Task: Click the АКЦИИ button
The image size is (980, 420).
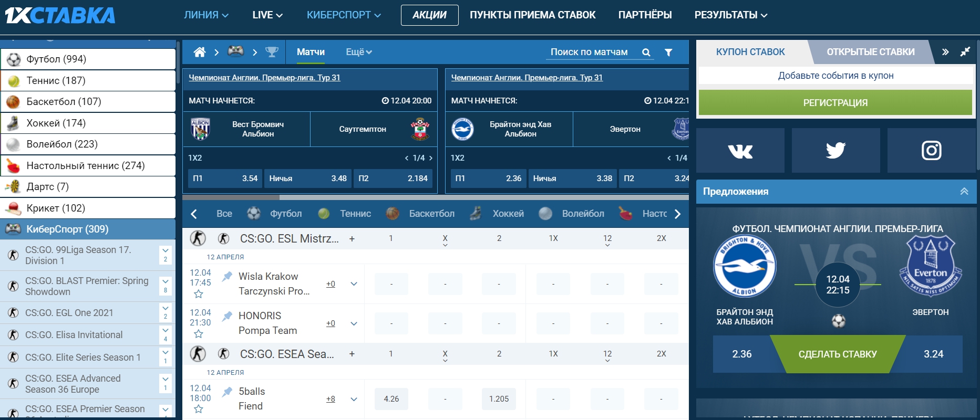Action: [x=429, y=15]
